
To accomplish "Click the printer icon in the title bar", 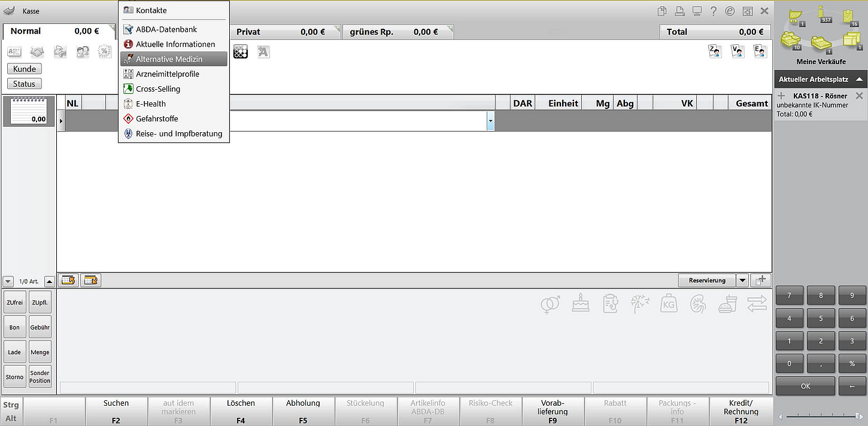I will click(679, 11).
